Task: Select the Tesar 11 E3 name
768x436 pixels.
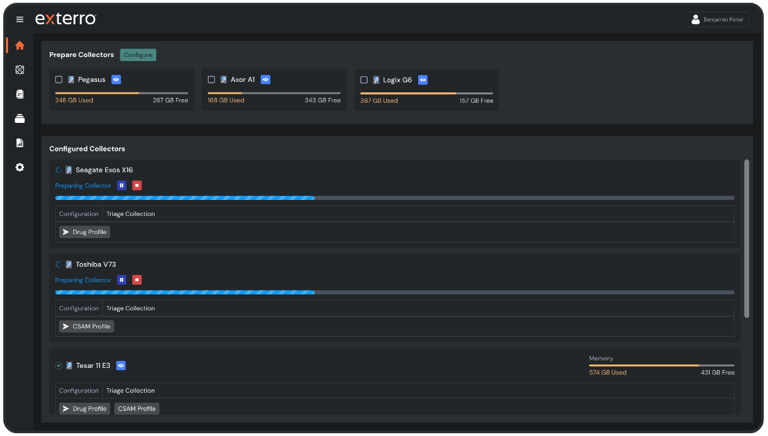Action: click(x=93, y=365)
